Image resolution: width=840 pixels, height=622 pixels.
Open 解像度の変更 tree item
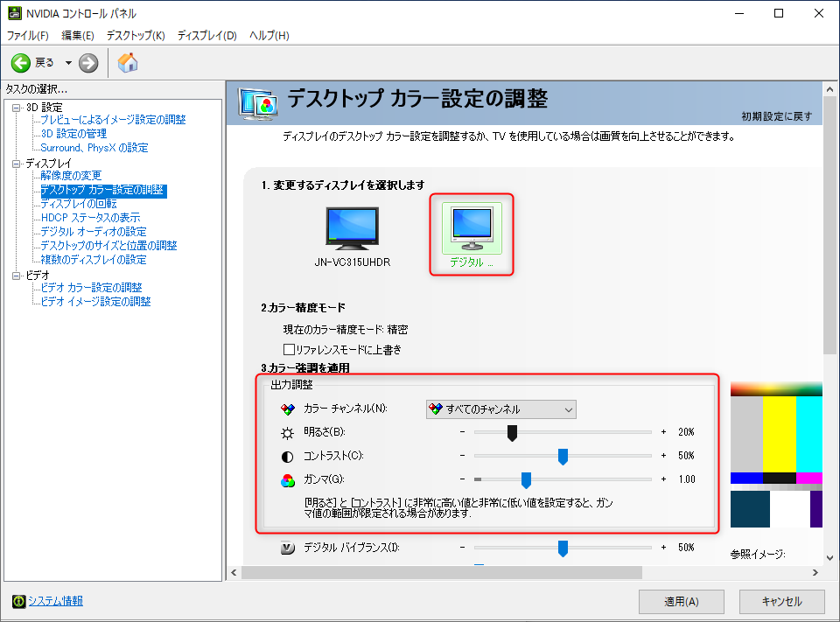pyautogui.click(x=71, y=175)
